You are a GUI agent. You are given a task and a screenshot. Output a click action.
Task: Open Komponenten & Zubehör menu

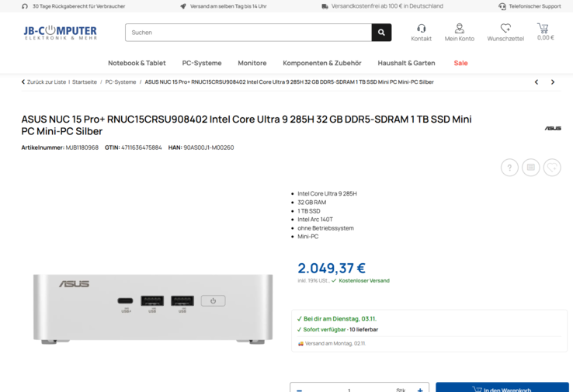[x=322, y=63]
